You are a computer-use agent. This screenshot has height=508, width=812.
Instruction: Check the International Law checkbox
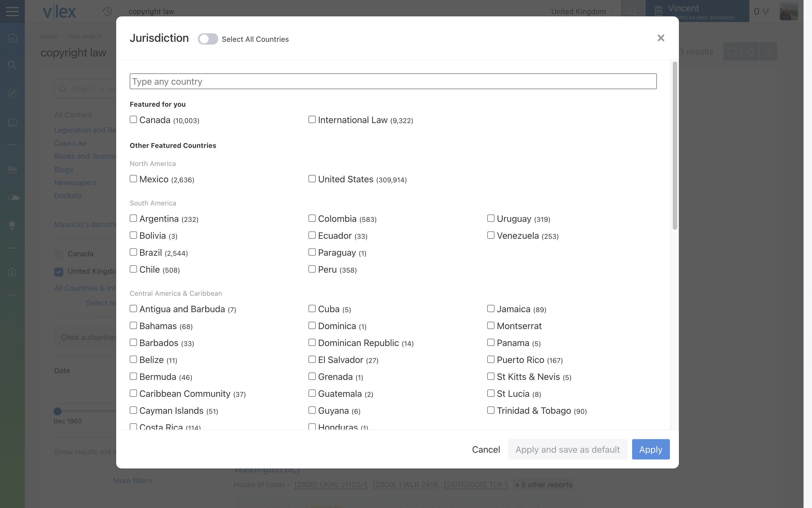pos(312,120)
